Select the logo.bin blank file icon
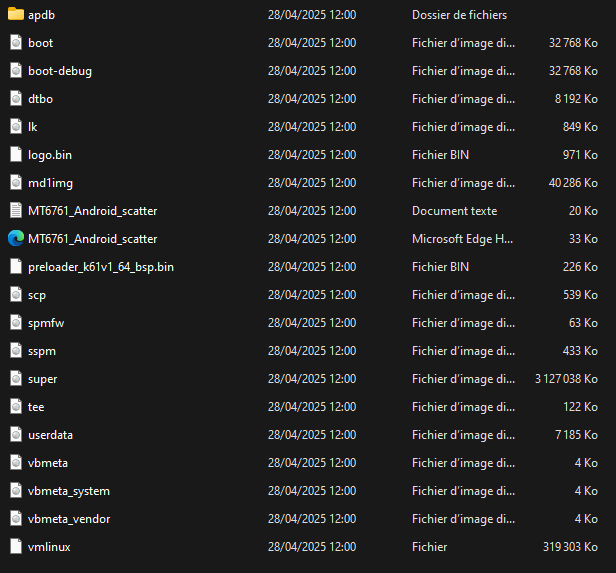The image size is (616, 573). (x=16, y=154)
